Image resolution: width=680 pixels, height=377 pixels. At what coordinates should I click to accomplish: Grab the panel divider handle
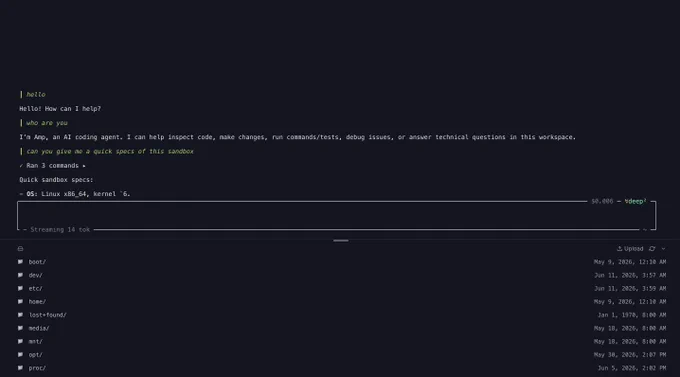point(340,240)
